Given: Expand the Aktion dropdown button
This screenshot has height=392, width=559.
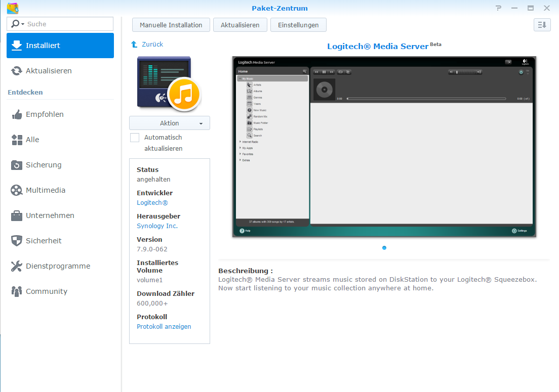Looking at the screenshot, I should [169, 123].
